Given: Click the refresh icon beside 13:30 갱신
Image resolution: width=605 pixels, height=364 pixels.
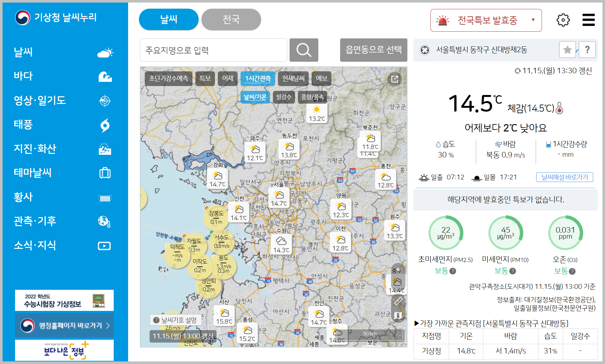Looking at the screenshot, I should coord(518,71).
